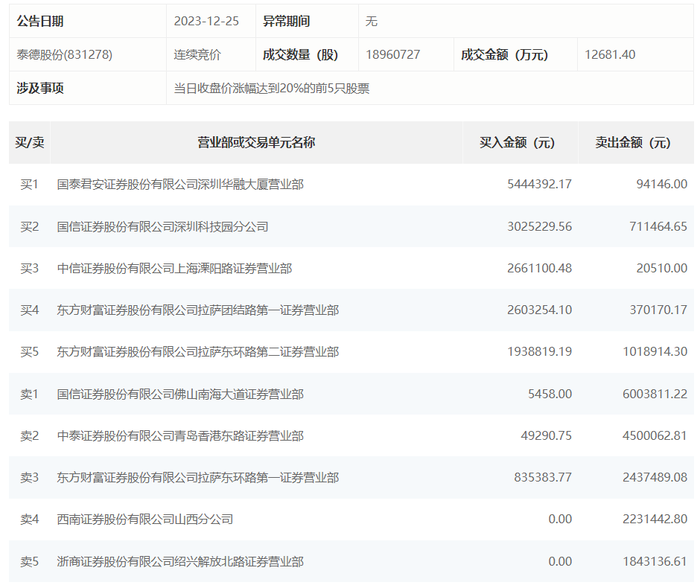Screen dimensions: 700x588
Task: Click the 涉及事项 label
Action: point(40,88)
